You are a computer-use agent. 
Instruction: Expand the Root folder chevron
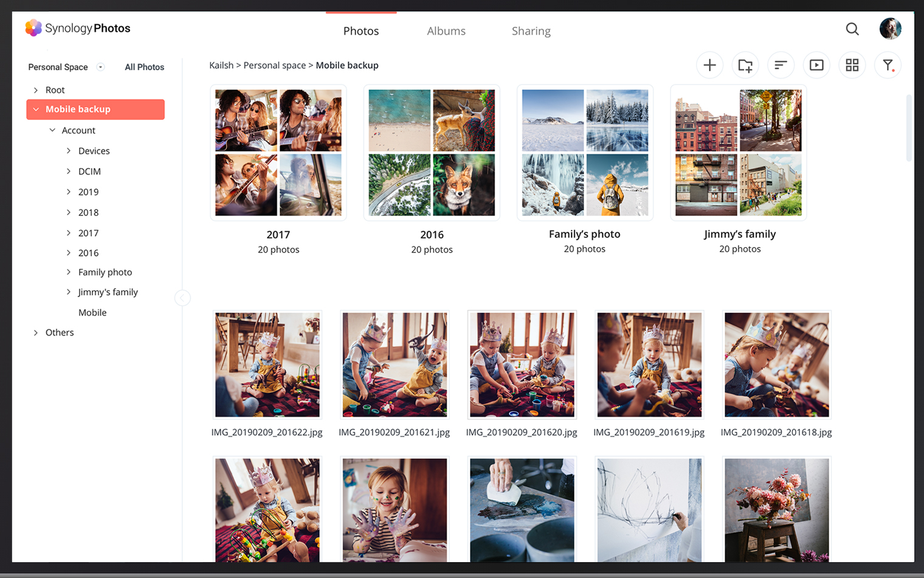(x=36, y=90)
